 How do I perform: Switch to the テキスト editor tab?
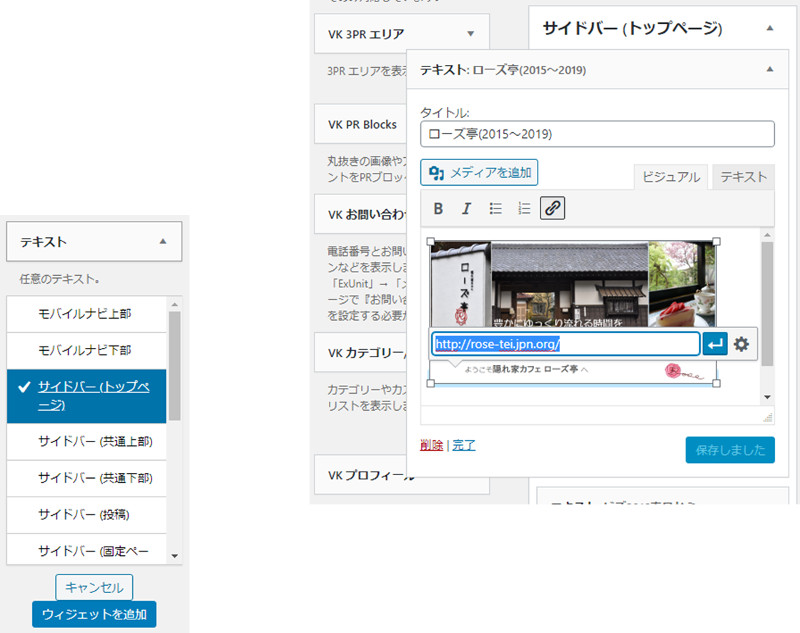(743, 177)
